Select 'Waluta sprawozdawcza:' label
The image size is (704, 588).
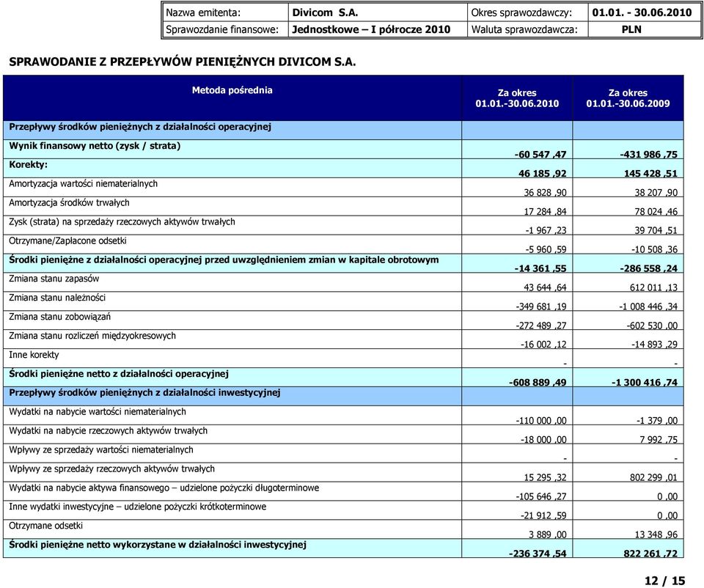(524, 29)
